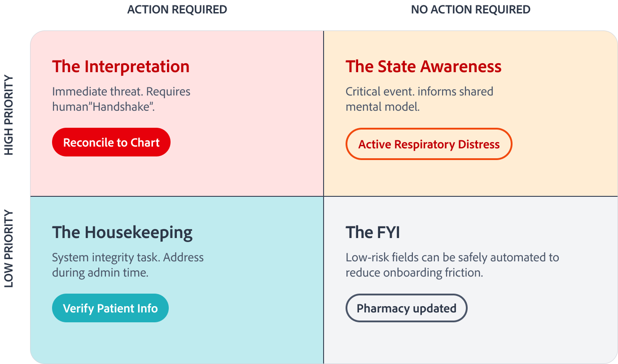Open The State Awareness heading
Image resolution: width=618 pixels, height=364 pixels.
click(x=423, y=66)
